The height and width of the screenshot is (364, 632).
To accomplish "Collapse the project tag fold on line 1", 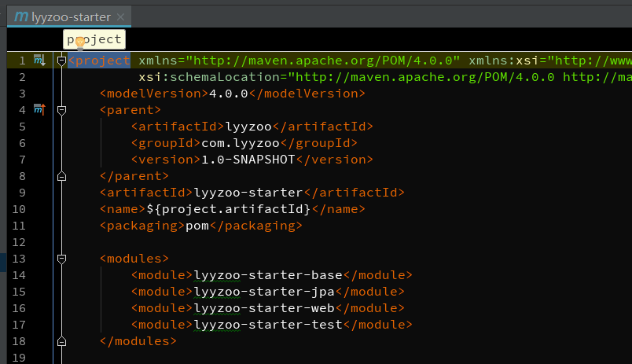I will tap(61, 61).
